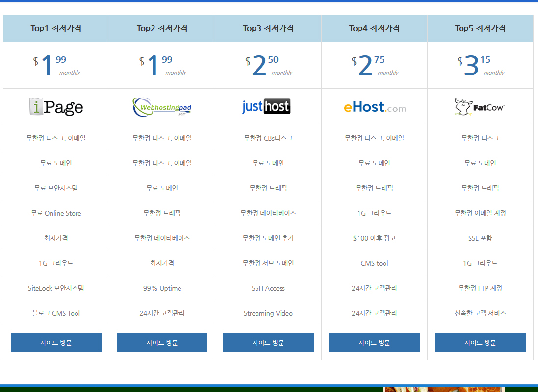Click the justhost logo
The image size is (538, 392).
[268, 107]
